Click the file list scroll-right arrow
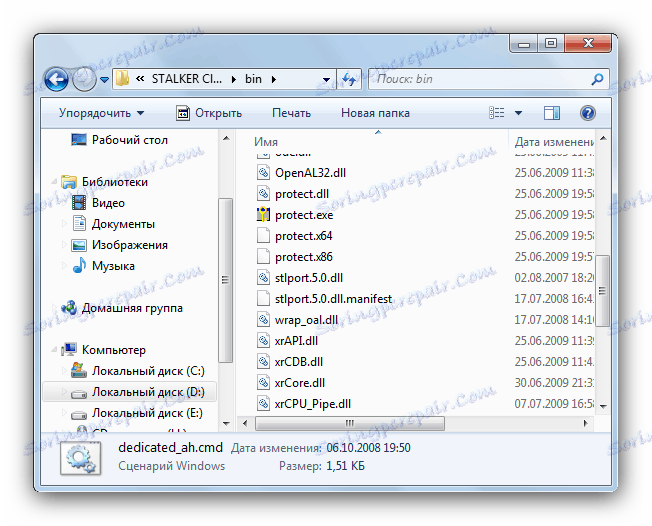This screenshot has height=526, width=652. [585, 423]
